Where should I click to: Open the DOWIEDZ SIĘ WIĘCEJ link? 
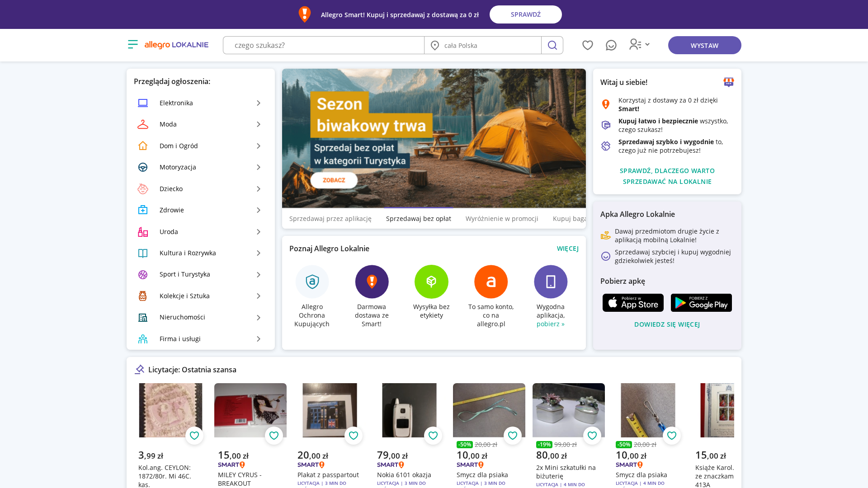[x=667, y=324]
